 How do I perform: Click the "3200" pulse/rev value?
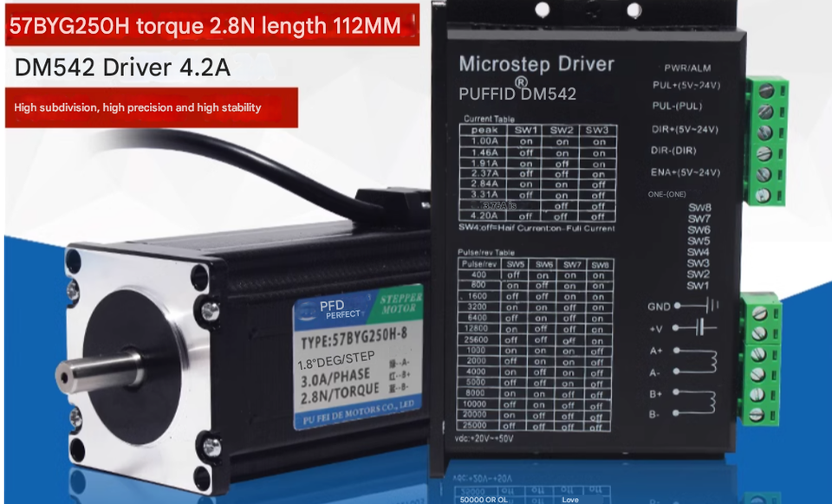[x=477, y=307]
